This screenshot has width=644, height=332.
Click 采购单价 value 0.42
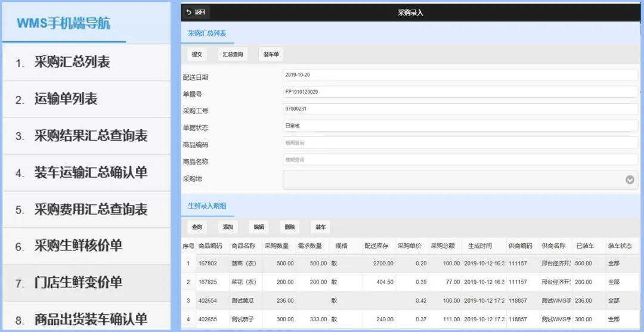(x=422, y=301)
